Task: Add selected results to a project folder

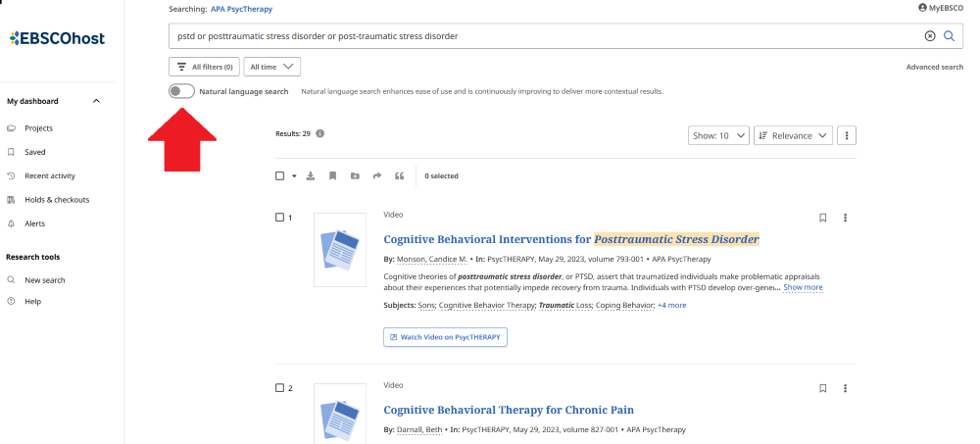Action: point(355,176)
